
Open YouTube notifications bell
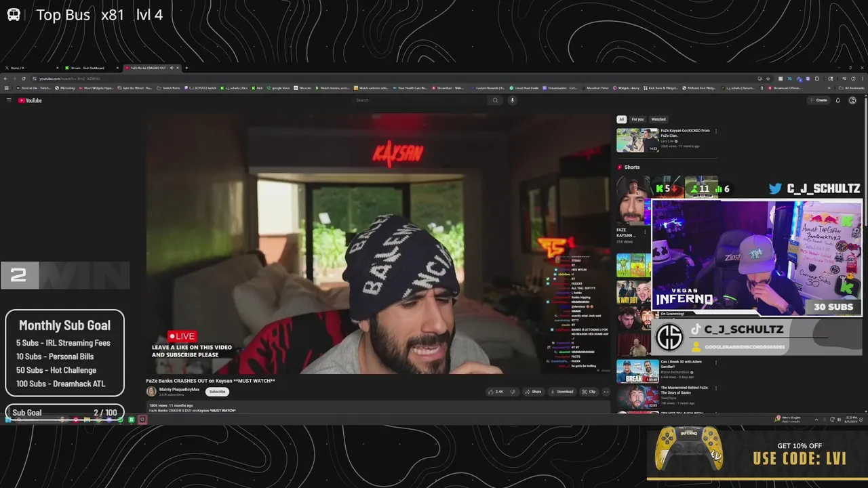click(x=838, y=100)
